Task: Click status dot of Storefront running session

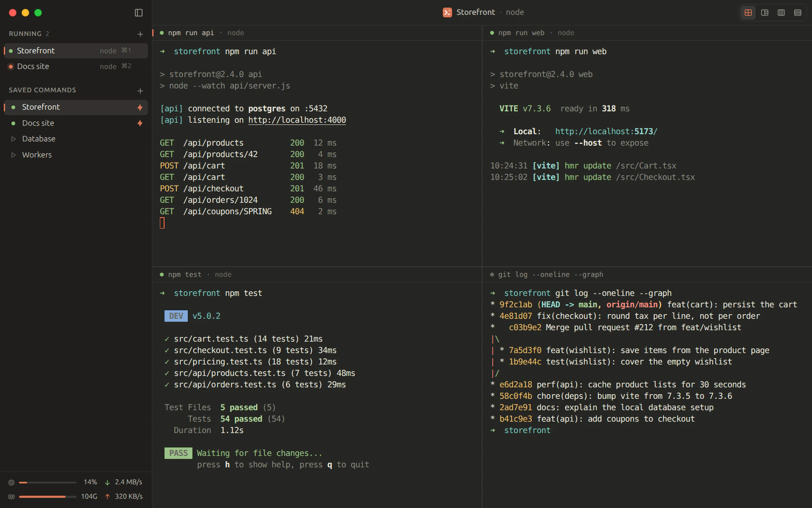Action: (11, 51)
